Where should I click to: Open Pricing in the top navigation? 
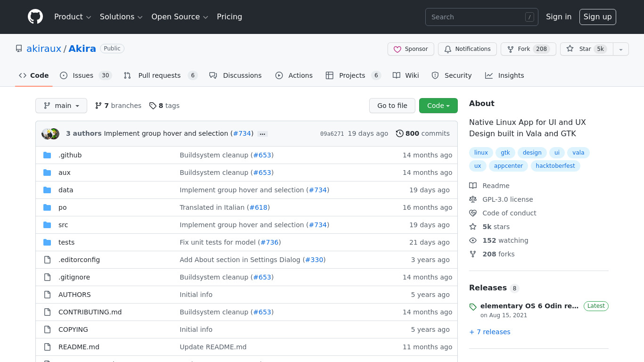tap(230, 17)
